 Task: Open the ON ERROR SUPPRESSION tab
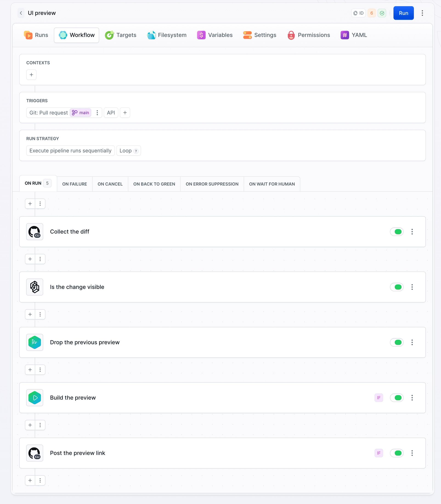click(x=212, y=184)
